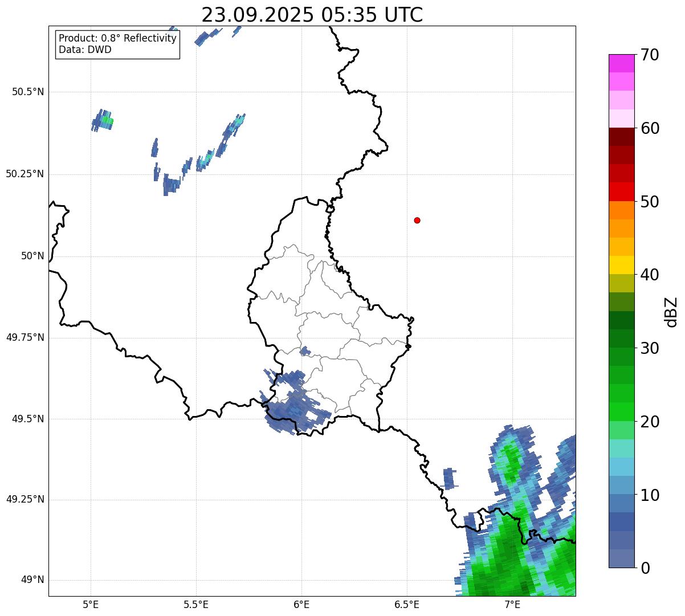Click the 49.25°N latitude label
Screen dimensions: 685x616
click(x=25, y=500)
